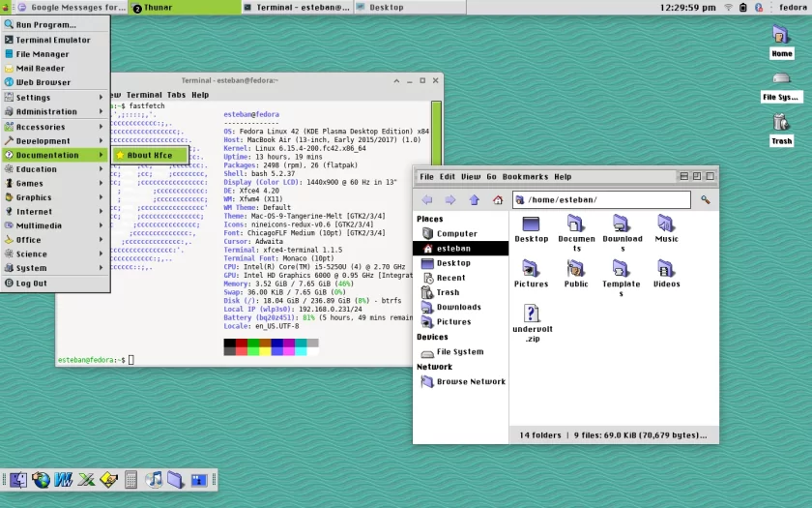The image size is (812, 508).
Task: Open Terminal Emulator from the application menu
Action: [55, 40]
